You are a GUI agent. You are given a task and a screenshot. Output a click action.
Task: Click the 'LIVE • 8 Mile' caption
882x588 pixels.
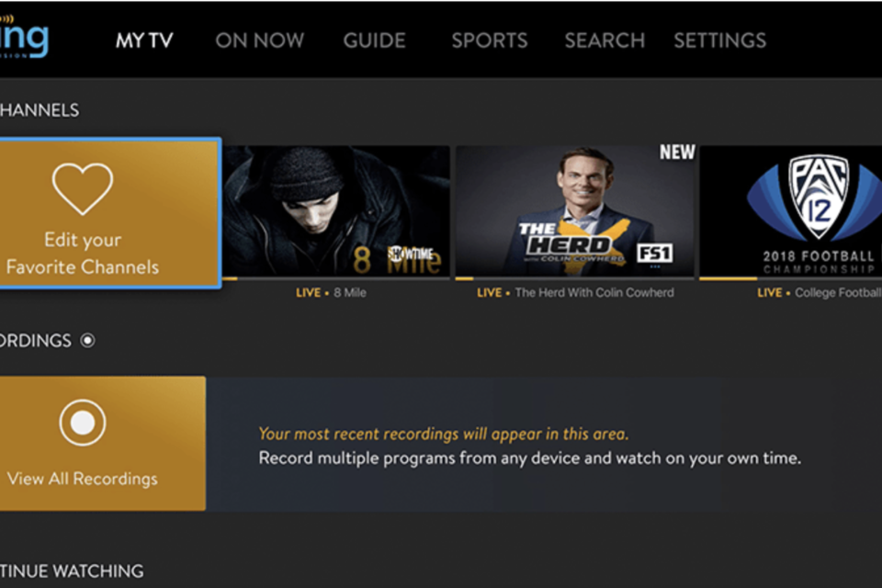[331, 292]
